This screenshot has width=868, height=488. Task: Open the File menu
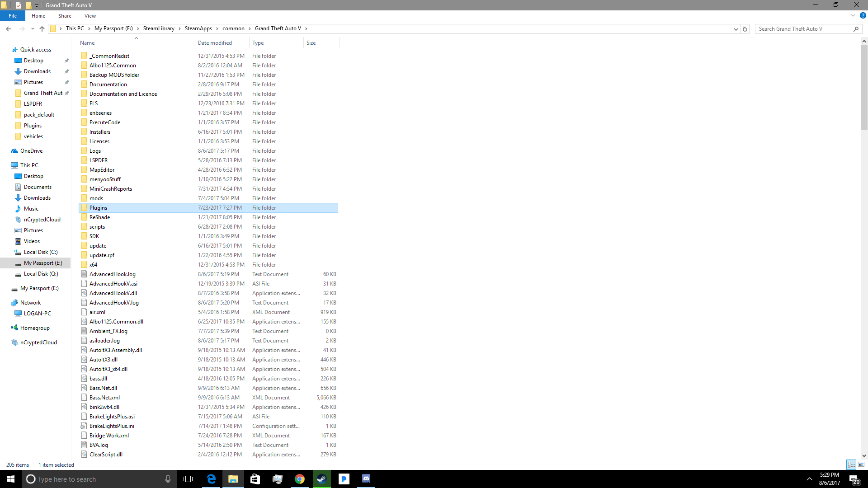(x=13, y=16)
